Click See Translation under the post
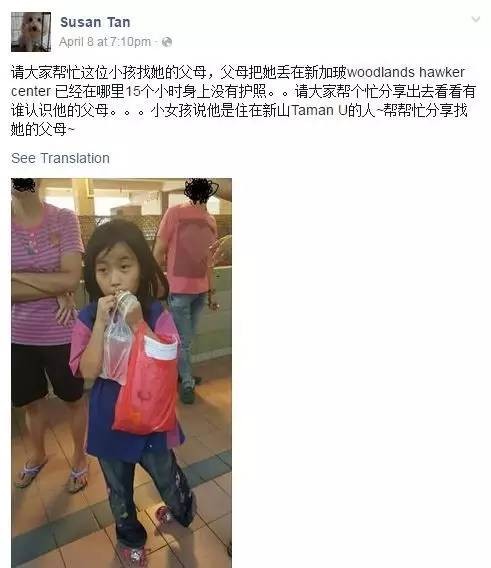This screenshot has height=568, width=491. (x=60, y=158)
